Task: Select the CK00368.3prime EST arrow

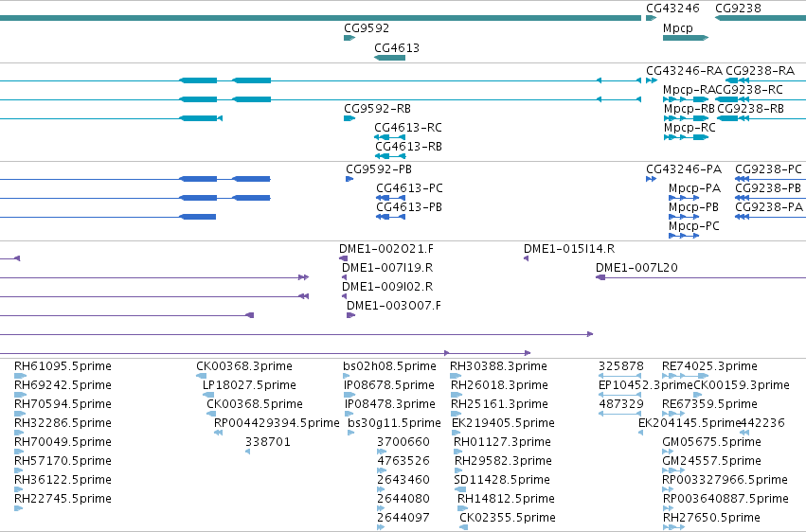Action: click(202, 376)
